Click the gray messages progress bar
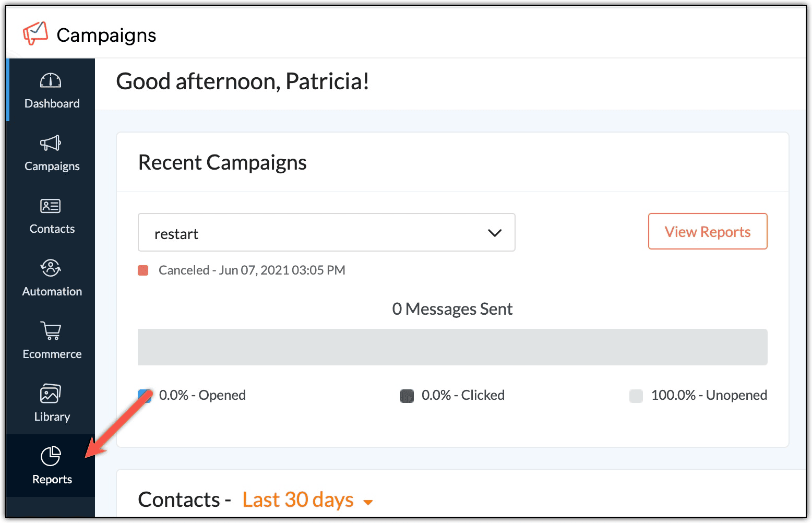This screenshot has height=523, width=812. point(452,347)
